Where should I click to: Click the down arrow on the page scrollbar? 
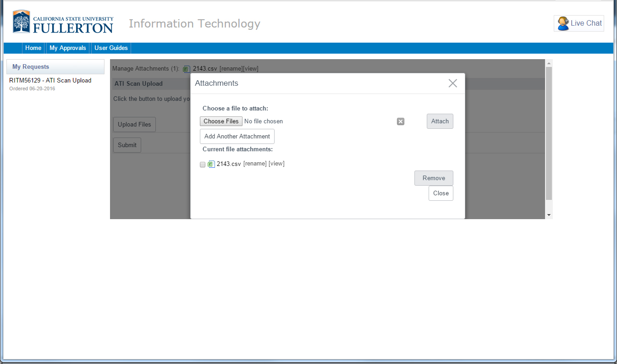(549, 215)
